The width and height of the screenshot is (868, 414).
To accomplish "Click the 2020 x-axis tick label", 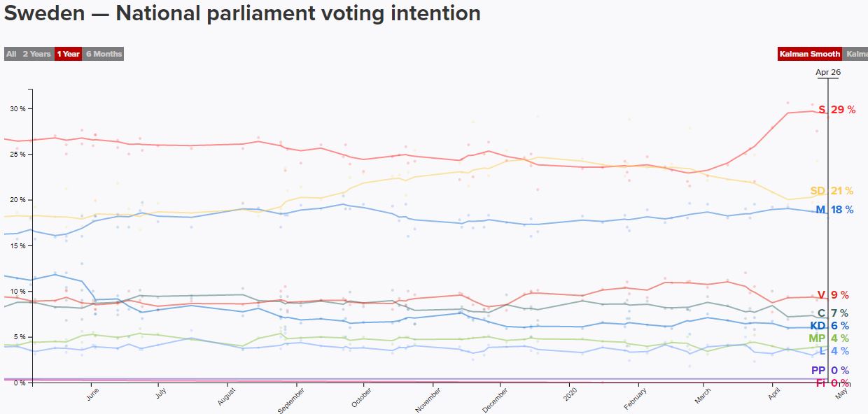I will tap(573, 393).
